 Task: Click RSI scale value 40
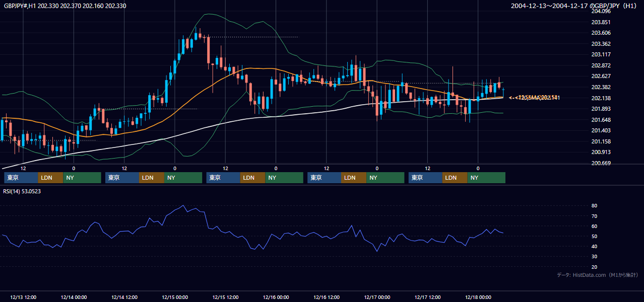(595, 246)
